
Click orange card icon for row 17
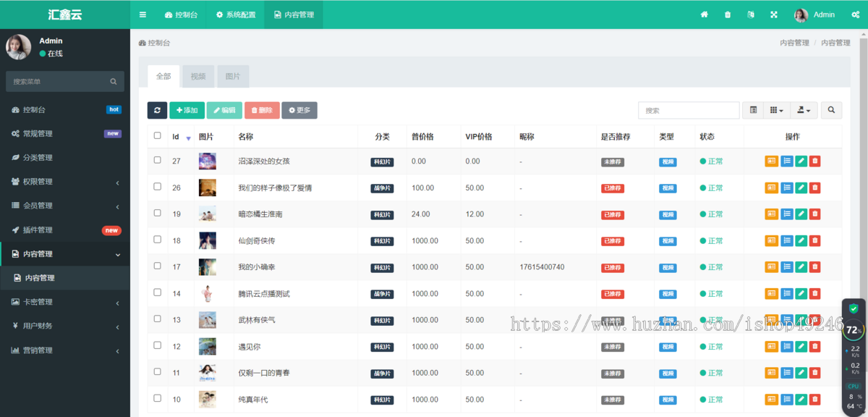[772, 267]
